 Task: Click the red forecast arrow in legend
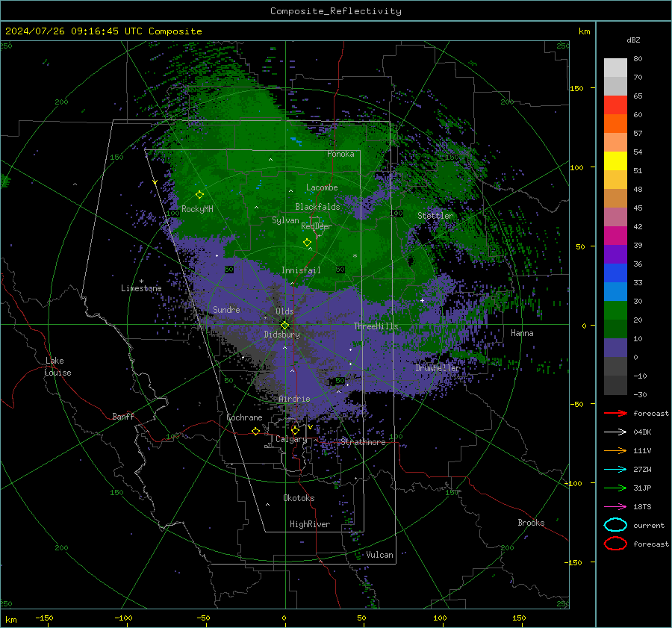pyautogui.click(x=615, y=413)
